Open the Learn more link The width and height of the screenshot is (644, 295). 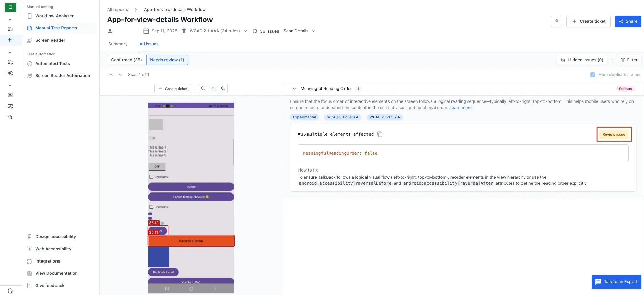(x=460, y=108)
